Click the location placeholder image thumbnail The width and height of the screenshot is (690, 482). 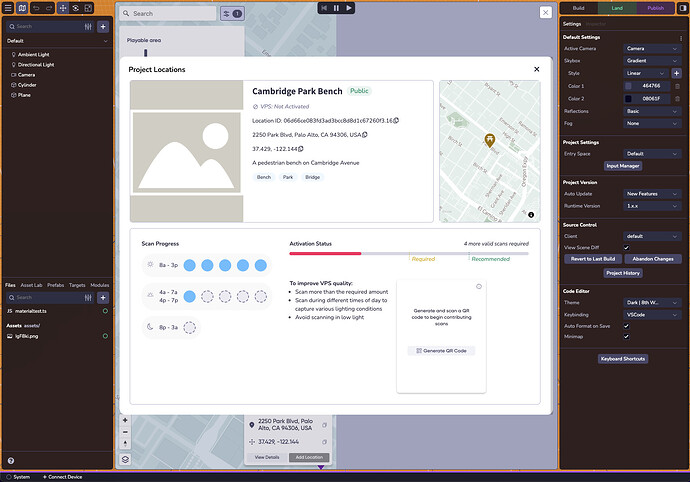187,151
